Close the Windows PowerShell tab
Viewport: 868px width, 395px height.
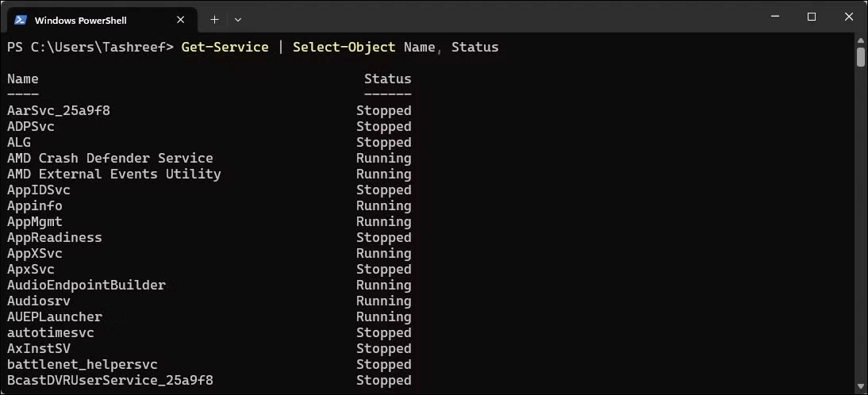pyautogui.click(x=180, y=20)
